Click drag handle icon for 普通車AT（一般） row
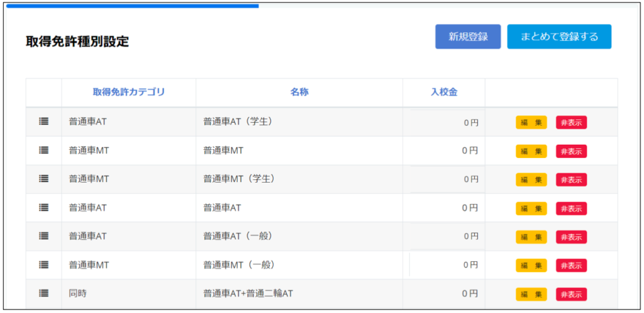Screen dimensions: 644x313 pyautogui.click(x=43, y=236)
